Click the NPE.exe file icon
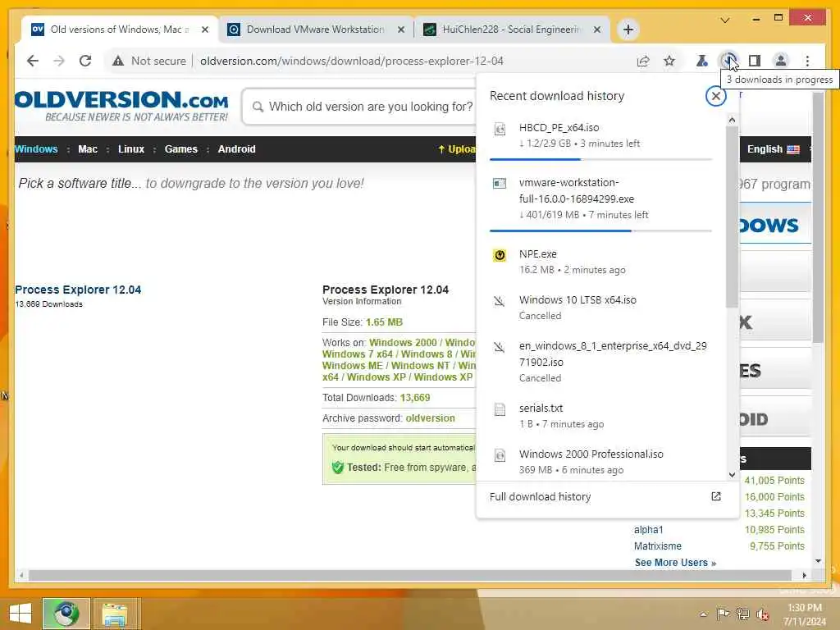 point(500,255)
